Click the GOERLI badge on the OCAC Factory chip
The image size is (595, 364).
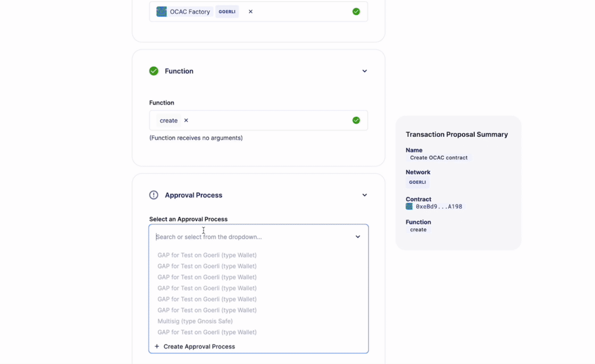[227, 11]
